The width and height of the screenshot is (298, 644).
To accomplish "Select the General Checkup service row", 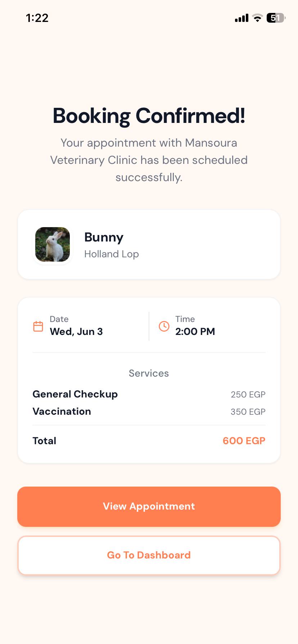I will [149, 394].
